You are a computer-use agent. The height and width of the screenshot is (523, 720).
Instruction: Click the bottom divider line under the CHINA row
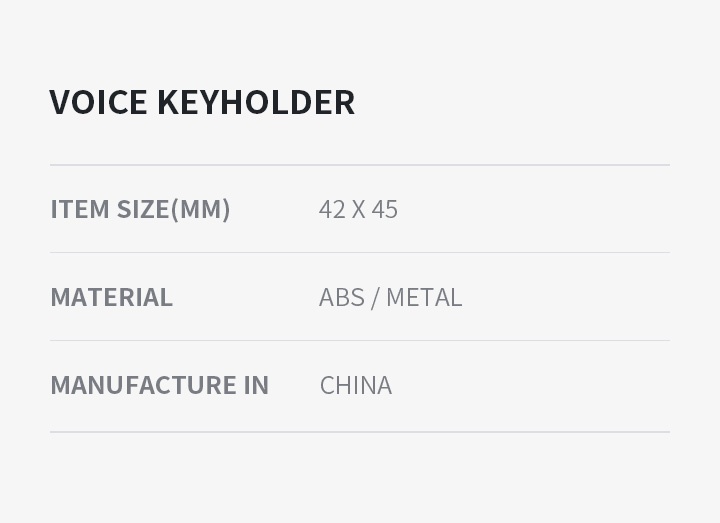coord(360,432)
